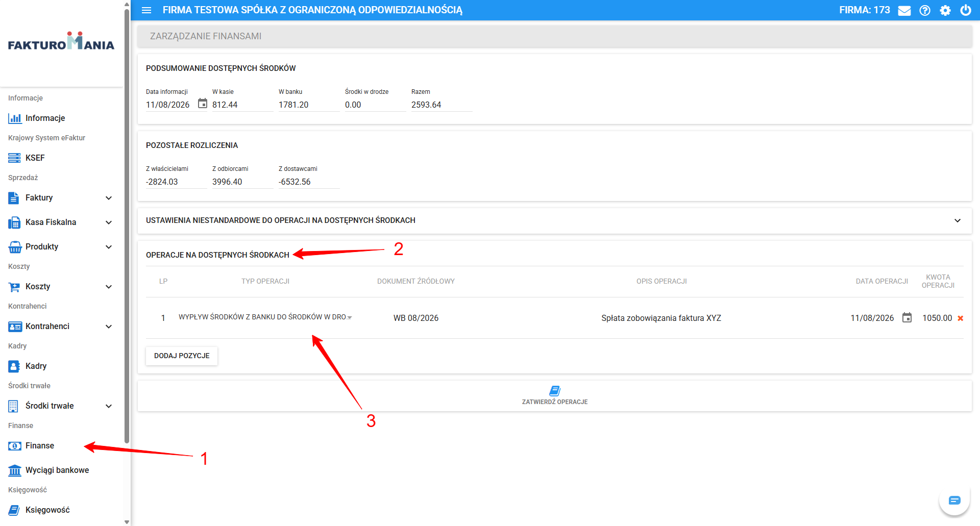Click the Kontrahenci contact card icon
Image resolution: width=980 pixels, height=526 pixels.
(15, 327)
